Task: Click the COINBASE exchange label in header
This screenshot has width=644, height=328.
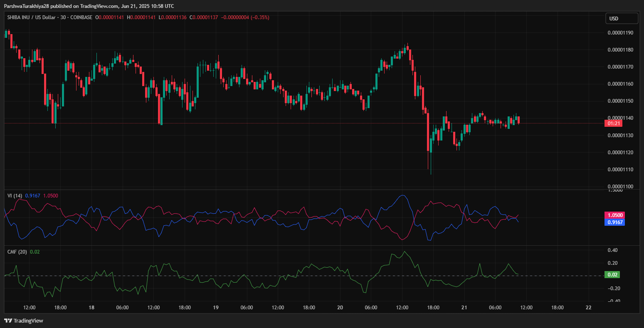Action: click(81, 17)
